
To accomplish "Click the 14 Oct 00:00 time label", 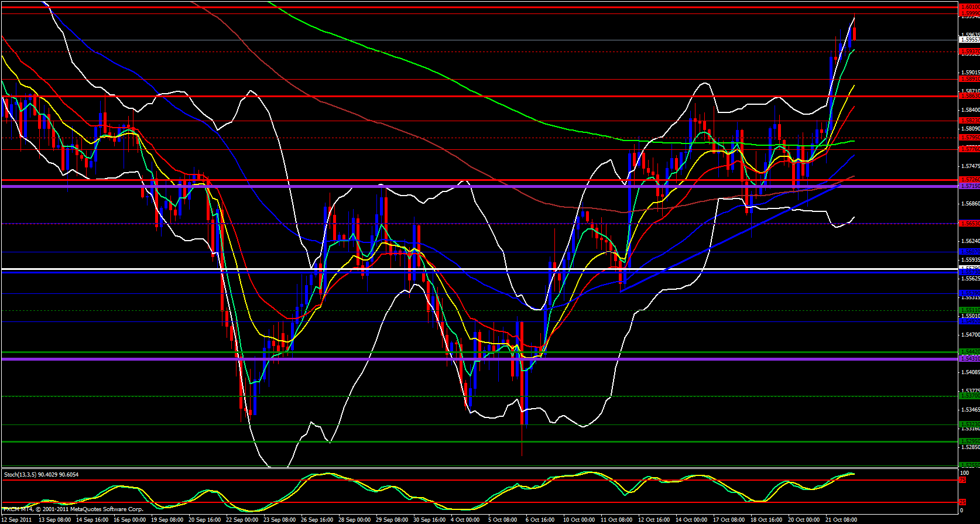I will point(691,520).
